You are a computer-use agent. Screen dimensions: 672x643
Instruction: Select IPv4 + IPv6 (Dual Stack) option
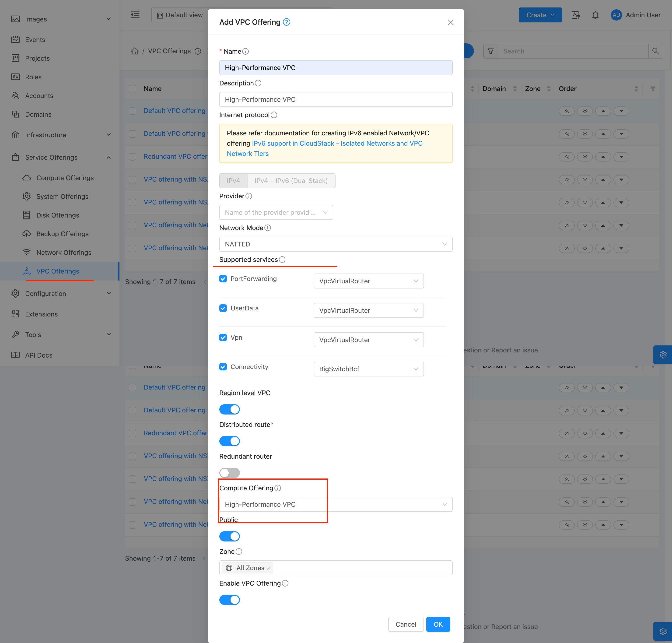click(291, 181)
